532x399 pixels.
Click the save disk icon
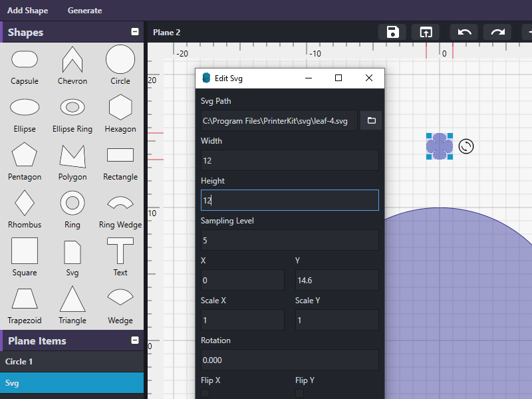point(392,32)
